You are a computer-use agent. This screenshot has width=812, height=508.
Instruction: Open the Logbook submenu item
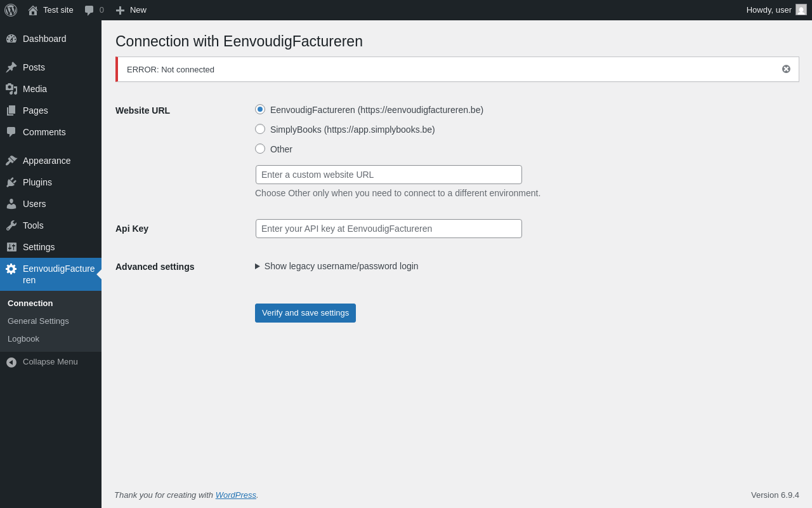[x=23, y=339]
